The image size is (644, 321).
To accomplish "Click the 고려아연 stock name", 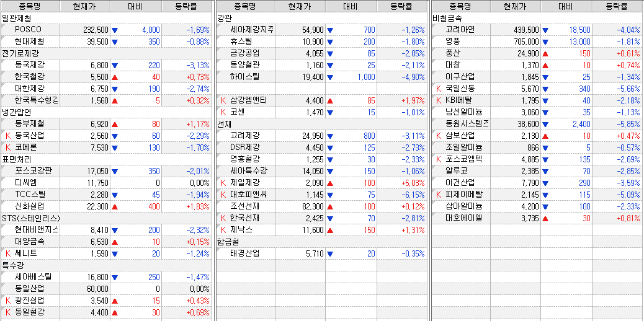I will coord(460,30).
